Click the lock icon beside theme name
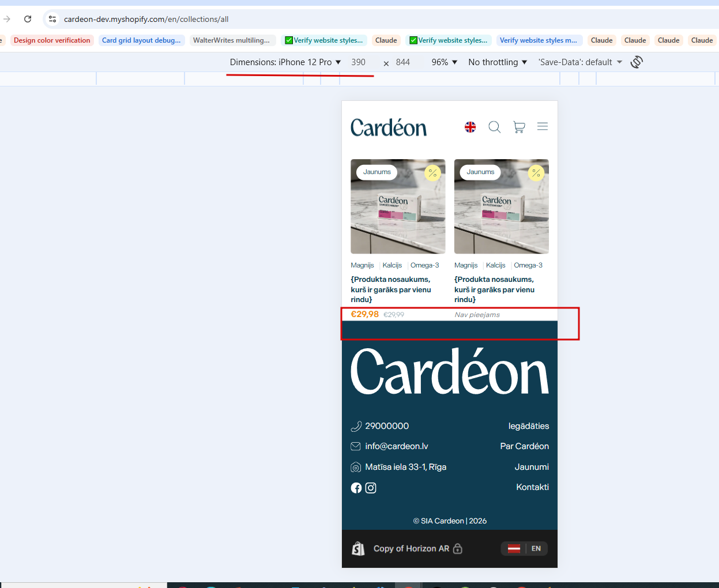Screen dimensions: 719x588 (x=458, y=548)
